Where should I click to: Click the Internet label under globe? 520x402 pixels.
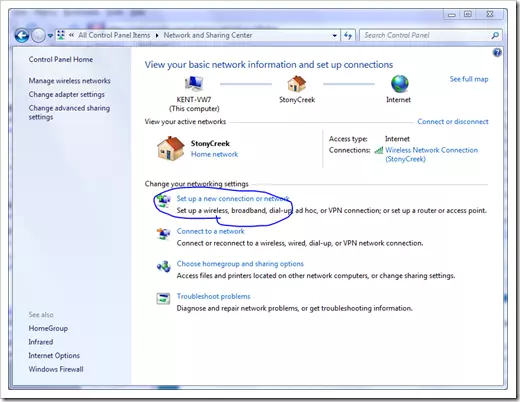point(398,100)
